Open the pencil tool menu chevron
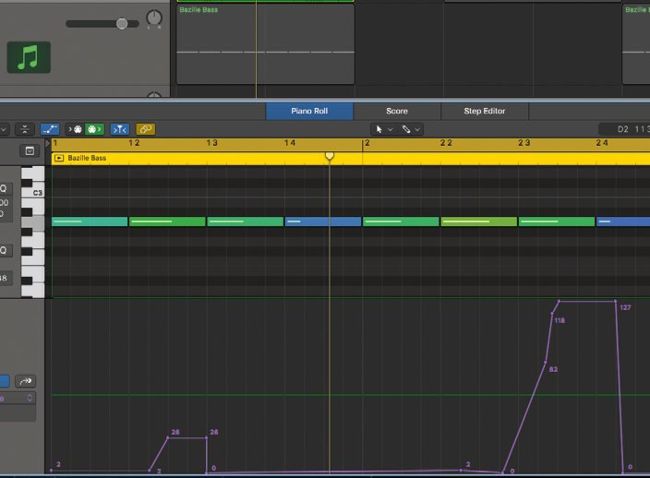The height and width of the screenshot is (478, 650). click(417, 130)
